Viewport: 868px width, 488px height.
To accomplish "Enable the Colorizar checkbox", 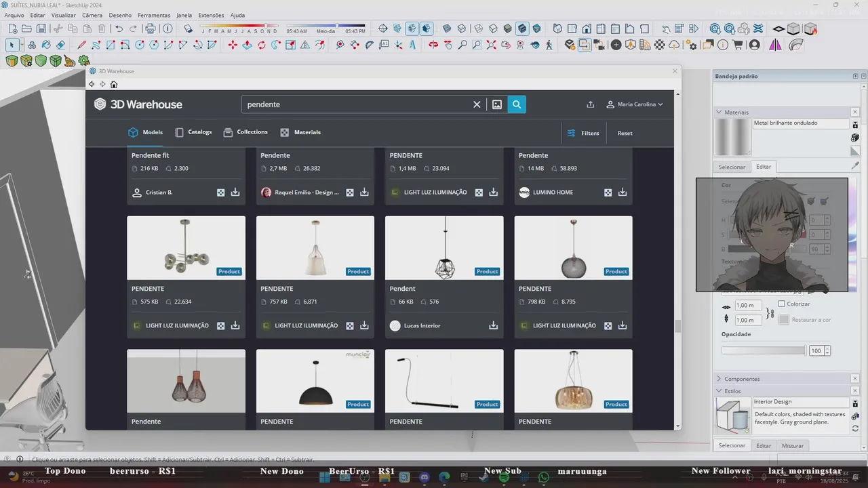I will tap(782, 304).
